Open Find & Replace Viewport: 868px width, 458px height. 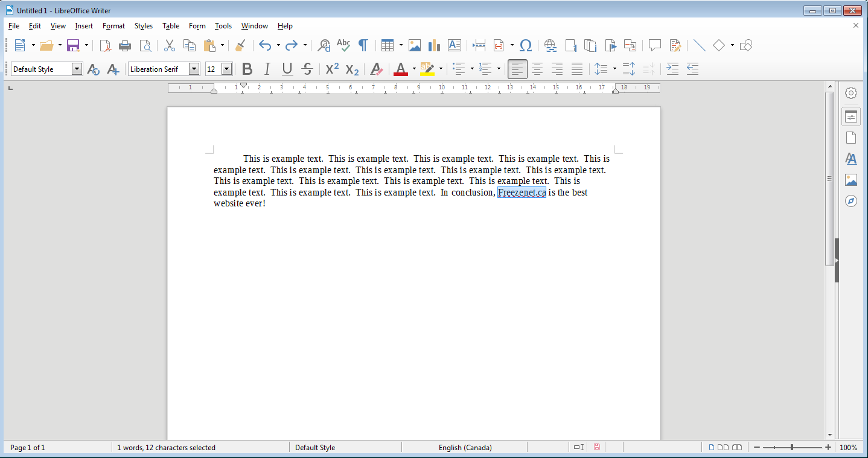point(324,45)
